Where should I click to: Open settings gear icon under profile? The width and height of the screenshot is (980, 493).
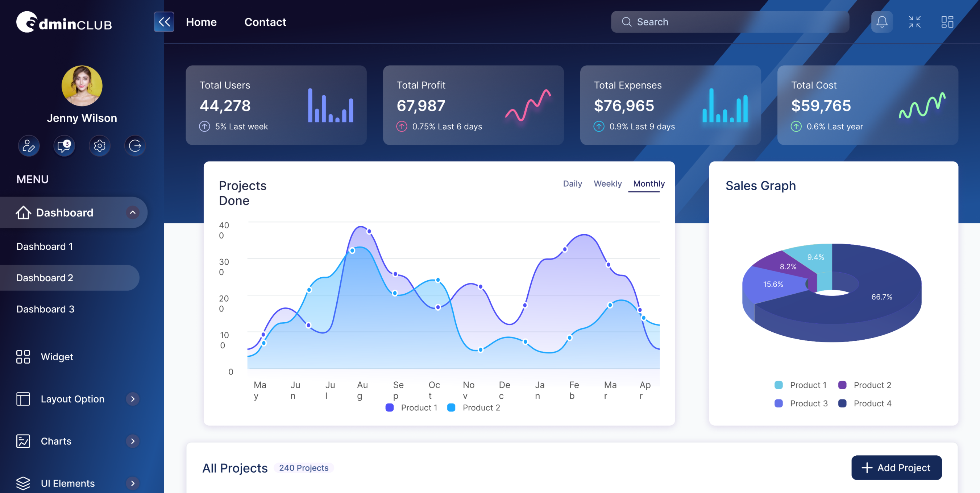(x=100, y=146)
